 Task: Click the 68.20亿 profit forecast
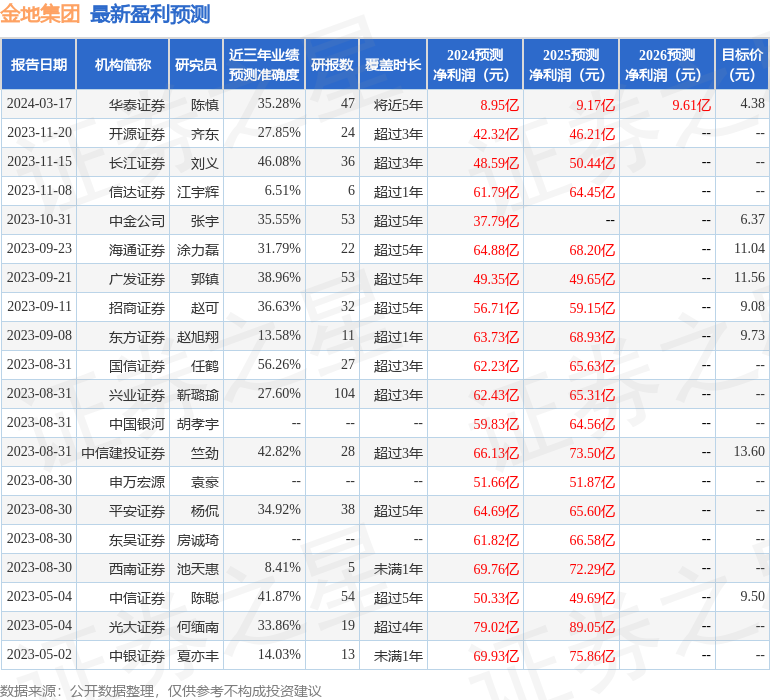click(592, 250)
